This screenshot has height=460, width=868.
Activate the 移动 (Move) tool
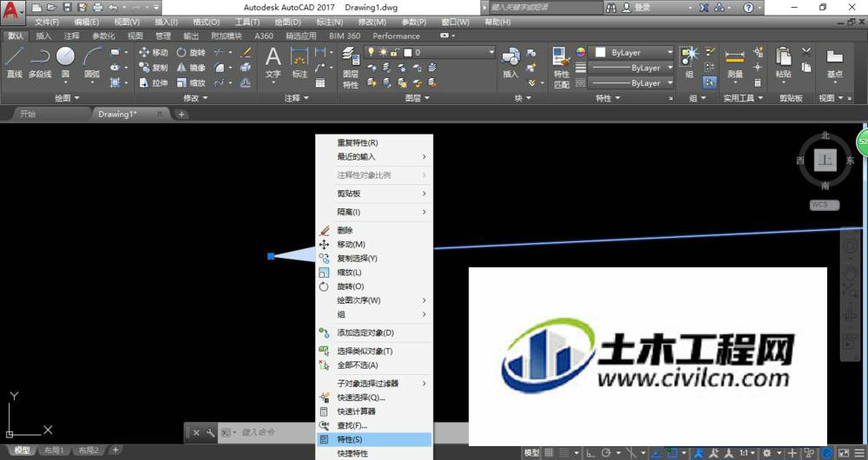[154, 52]
